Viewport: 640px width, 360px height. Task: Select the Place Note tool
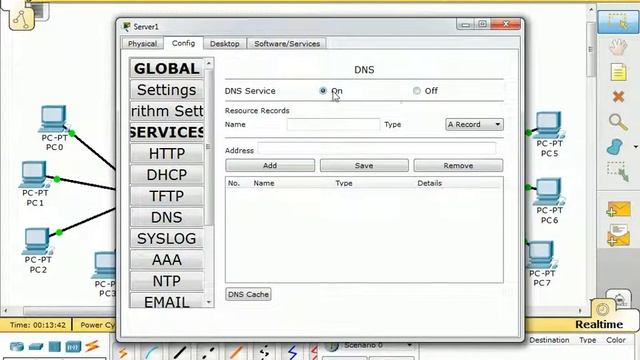[x=618, y=72]
